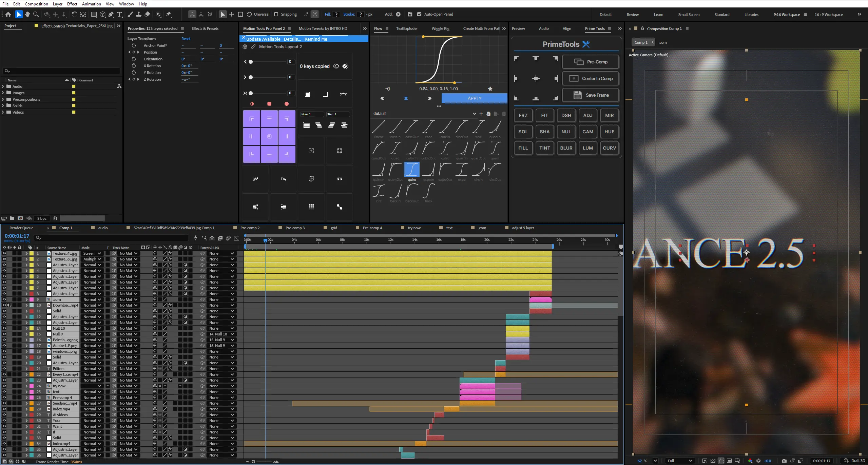
Task: Open the viewer resolution dropdown showing Full
Action: coord(679,461)
